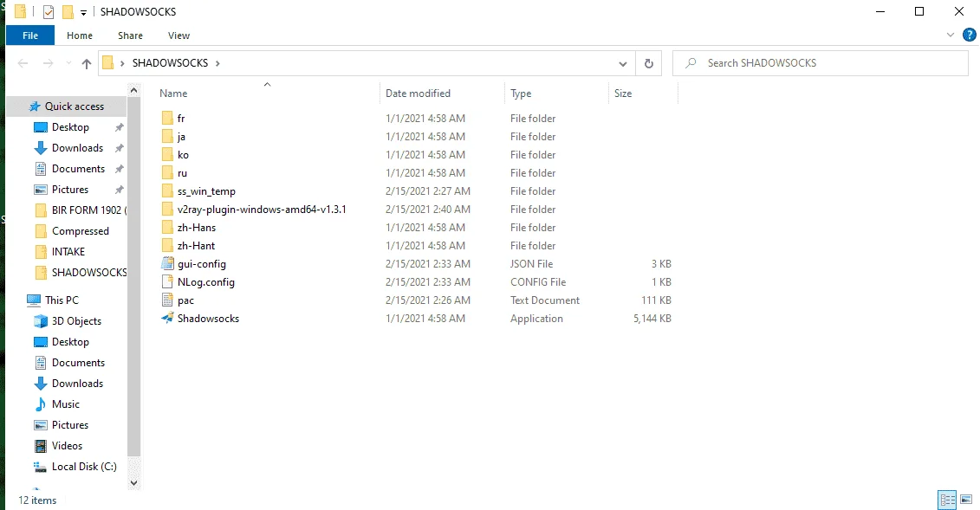Open Pictures pinned under Quick access
This screenshot has width=980, height=510.
[x=70, y=189]
